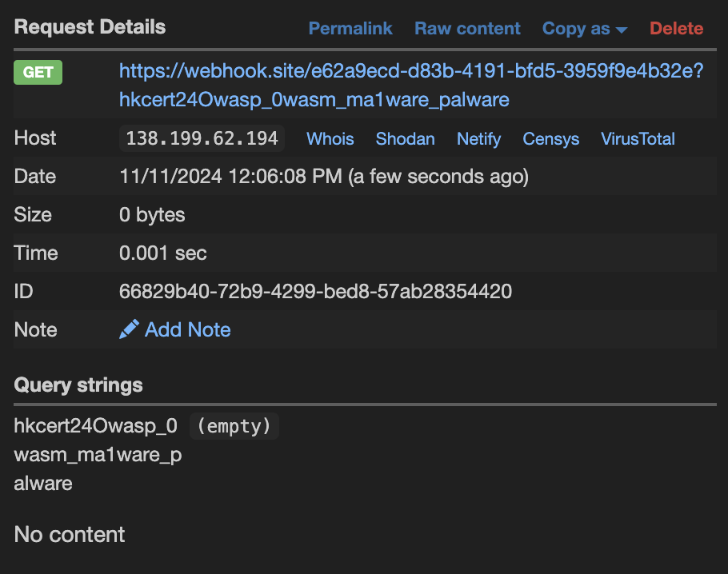Click the pencil icon beside Add Note
Image resolution: width=728 pixels, height=574 pixels.
tap(128, 329)
